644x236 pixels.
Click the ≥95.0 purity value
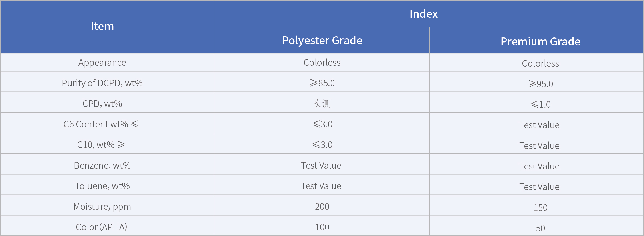[540, 84]
